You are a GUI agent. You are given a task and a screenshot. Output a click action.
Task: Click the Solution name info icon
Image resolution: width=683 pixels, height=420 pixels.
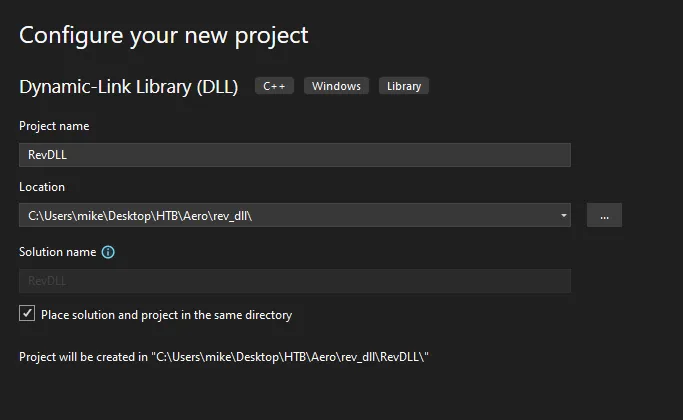108,252
